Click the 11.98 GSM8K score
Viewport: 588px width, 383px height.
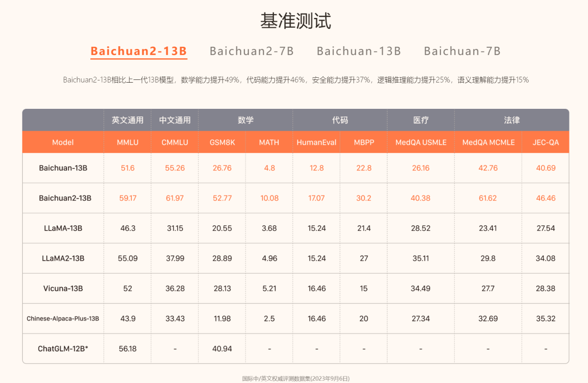[x=222, y=319]
